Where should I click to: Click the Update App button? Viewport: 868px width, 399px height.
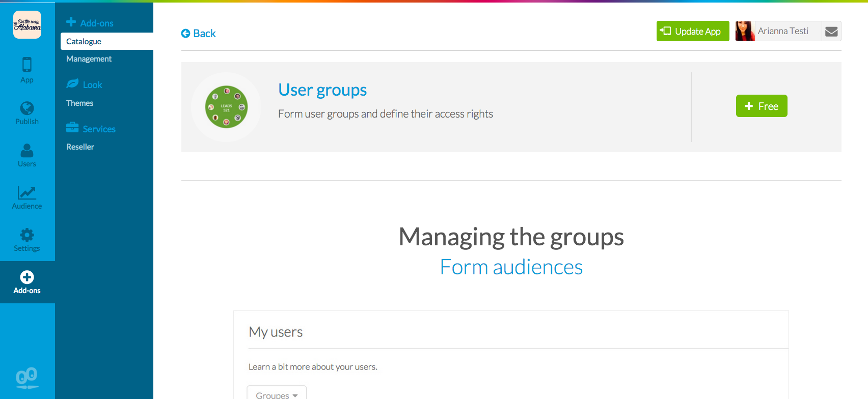point(692,32)
